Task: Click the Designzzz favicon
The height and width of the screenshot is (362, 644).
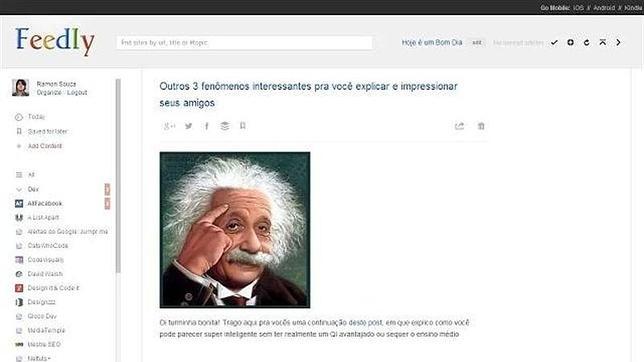Action: click(19, 302)
